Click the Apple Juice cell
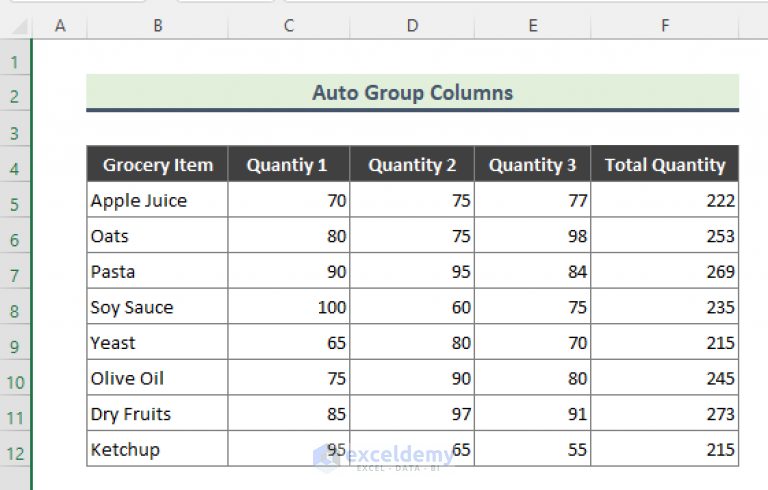768x490 pixels. pos(158,200)
